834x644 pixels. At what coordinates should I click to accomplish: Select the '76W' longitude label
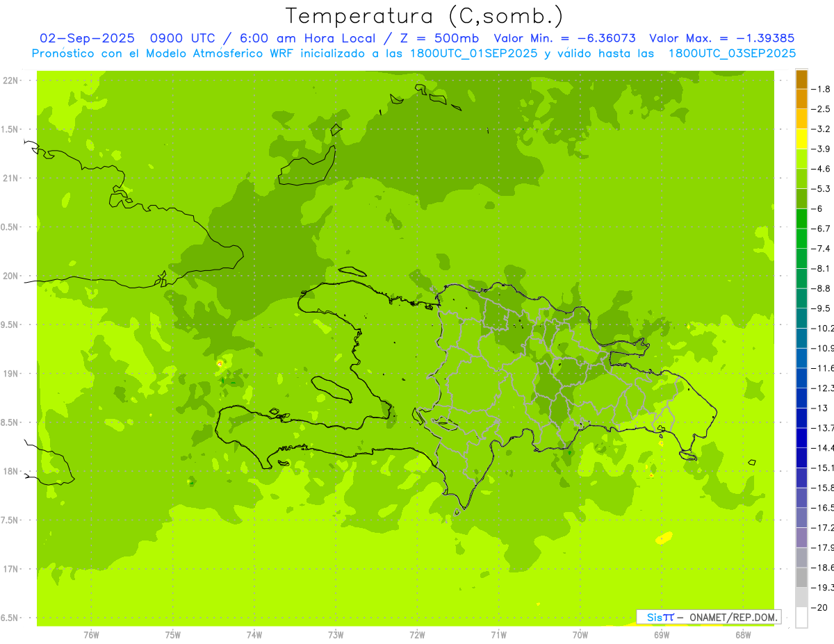pos(91,634)
